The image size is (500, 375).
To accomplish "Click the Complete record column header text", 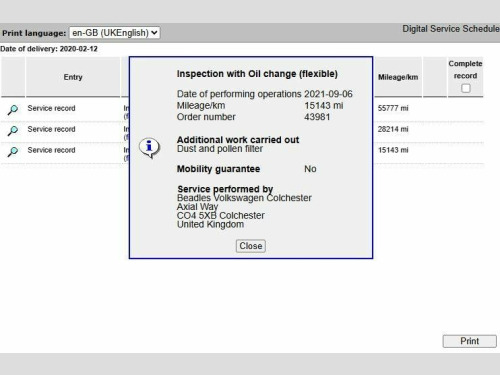I will click(x=465, y=70).
